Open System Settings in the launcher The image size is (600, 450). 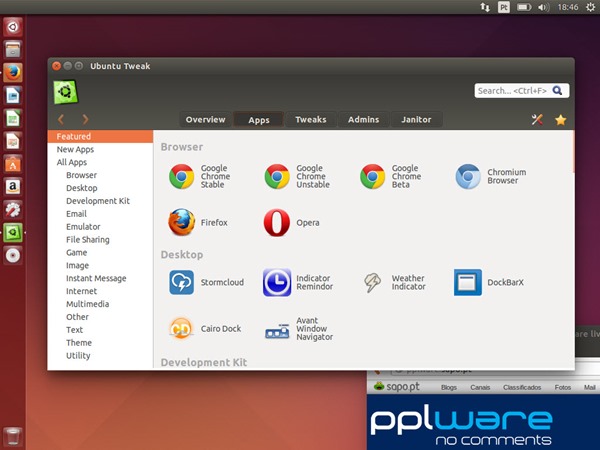coord(13,210)
